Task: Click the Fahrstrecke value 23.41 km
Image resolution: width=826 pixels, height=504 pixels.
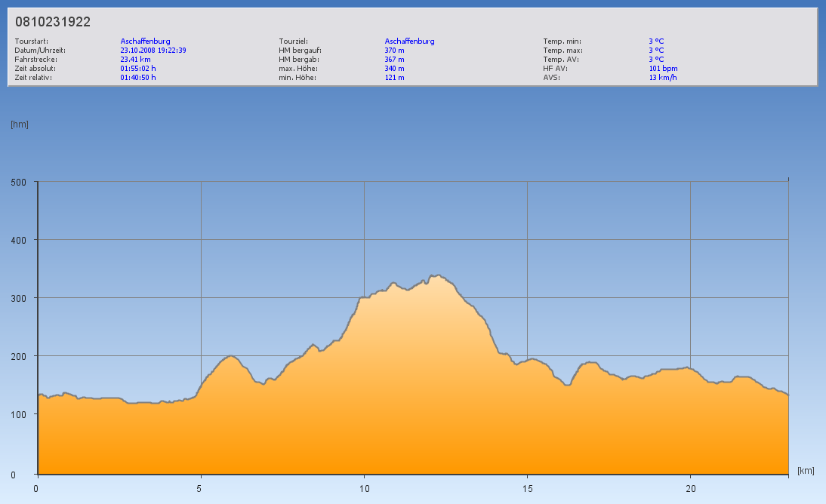Action: click(x=135, y=60)
